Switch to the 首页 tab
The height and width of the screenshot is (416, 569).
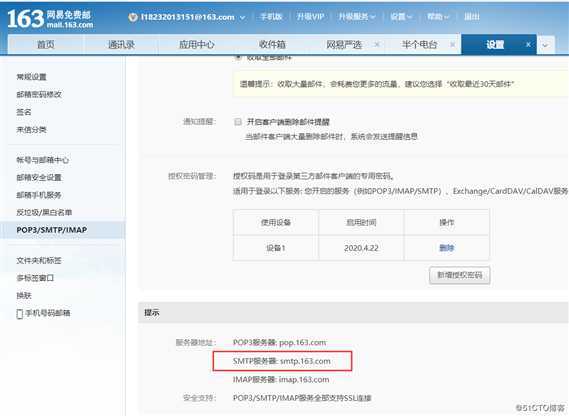46,45
